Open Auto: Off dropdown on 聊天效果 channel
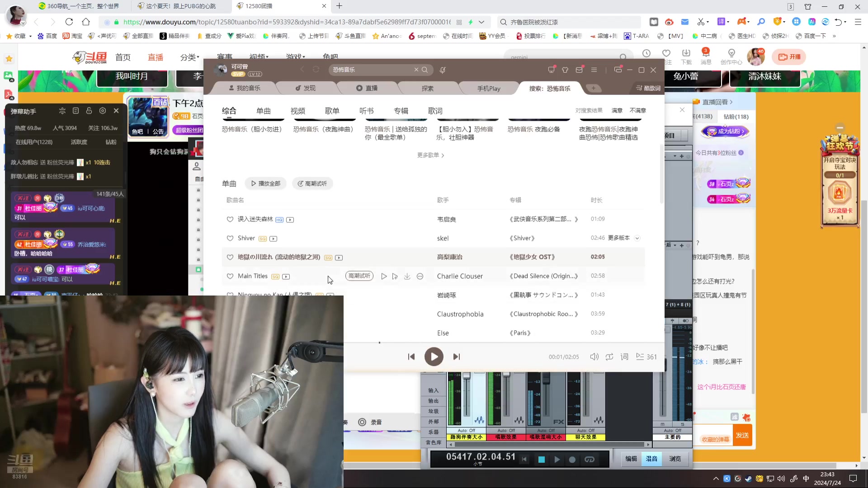 click(586, 431)
